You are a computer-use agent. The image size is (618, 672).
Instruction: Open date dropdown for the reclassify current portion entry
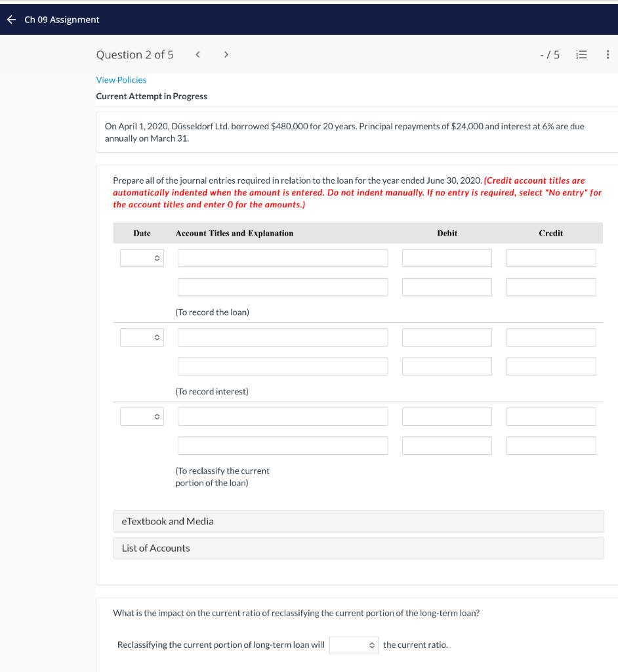[x=142, y=417]
